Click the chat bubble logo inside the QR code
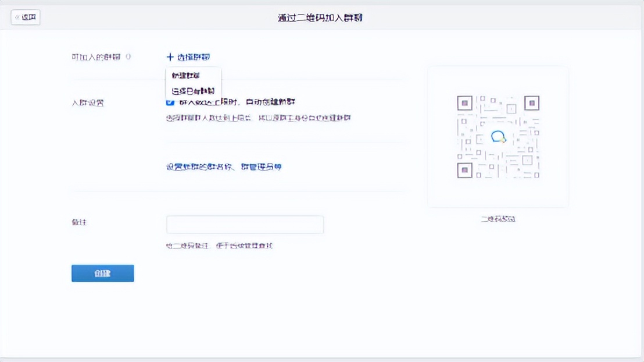Image resolution: width=644 pixels, height=362 pixels. [499, 137]
